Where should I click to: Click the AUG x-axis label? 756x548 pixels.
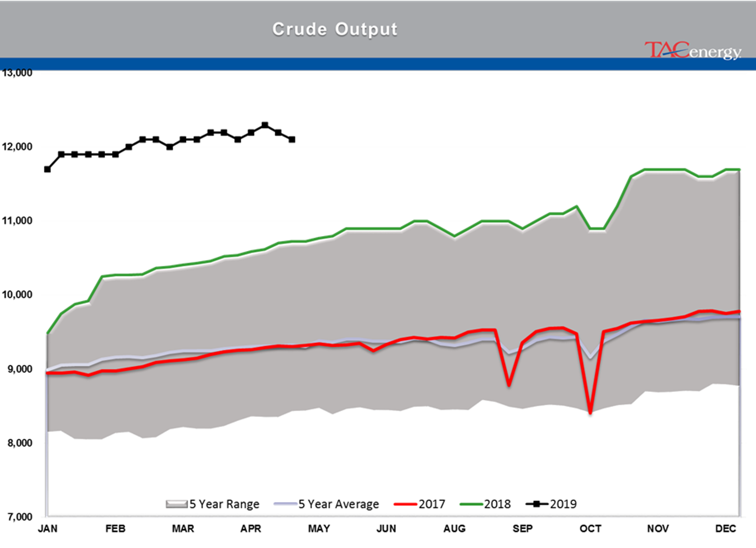[x=454, y=529]
